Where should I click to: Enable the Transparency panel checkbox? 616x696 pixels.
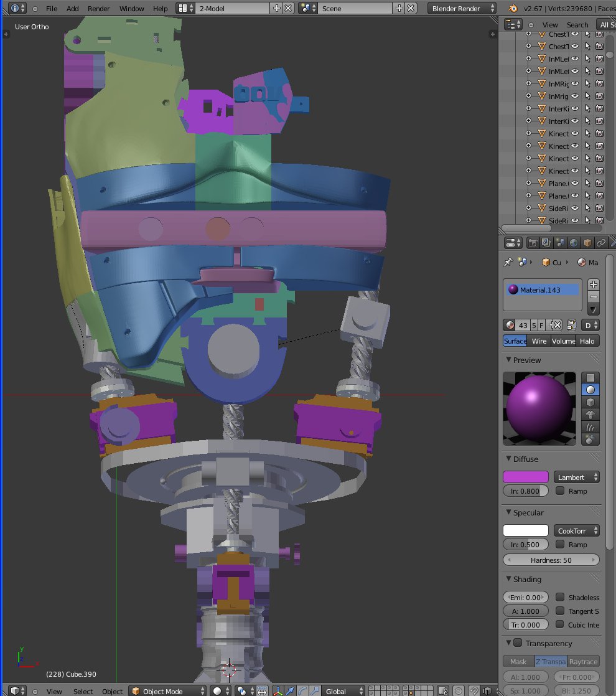(x=518, y=643)
